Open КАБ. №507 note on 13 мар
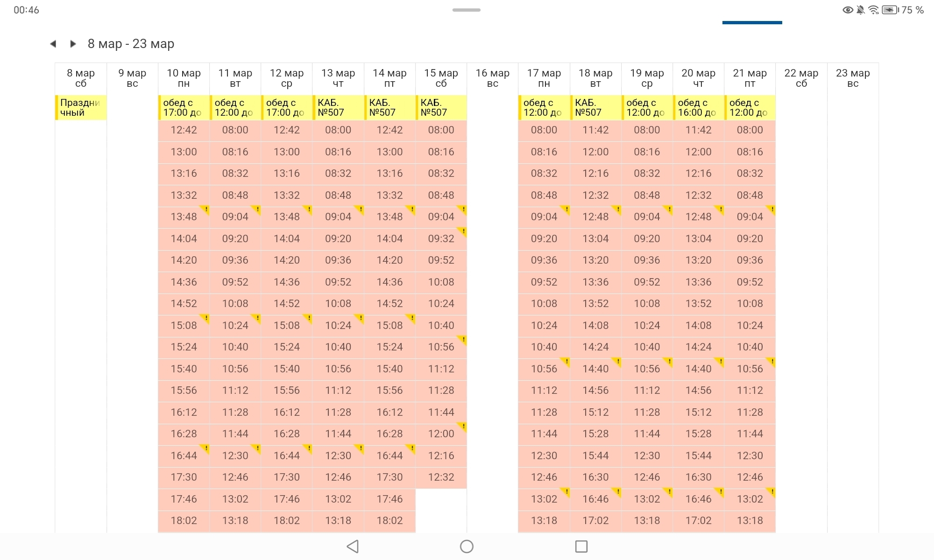 (338, 107)
